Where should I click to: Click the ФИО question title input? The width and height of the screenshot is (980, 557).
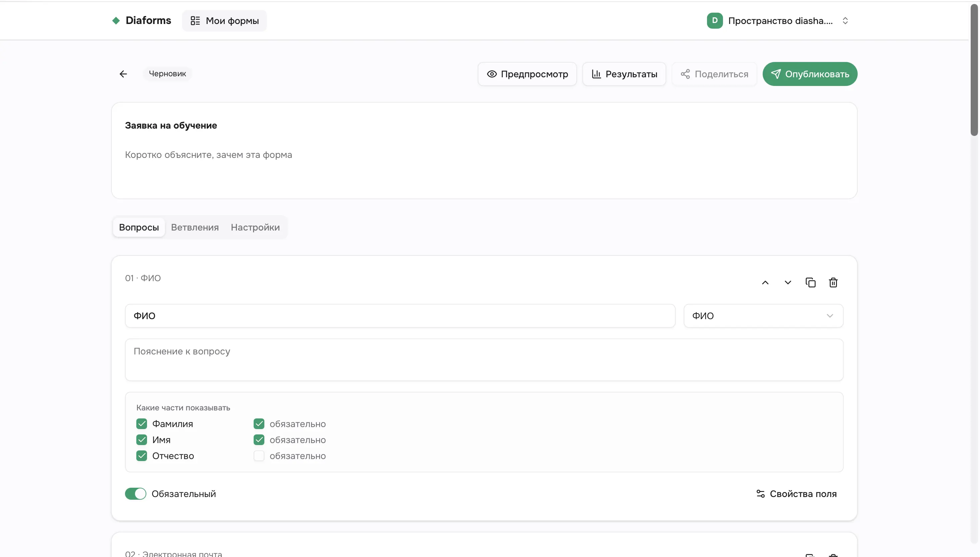400,316
